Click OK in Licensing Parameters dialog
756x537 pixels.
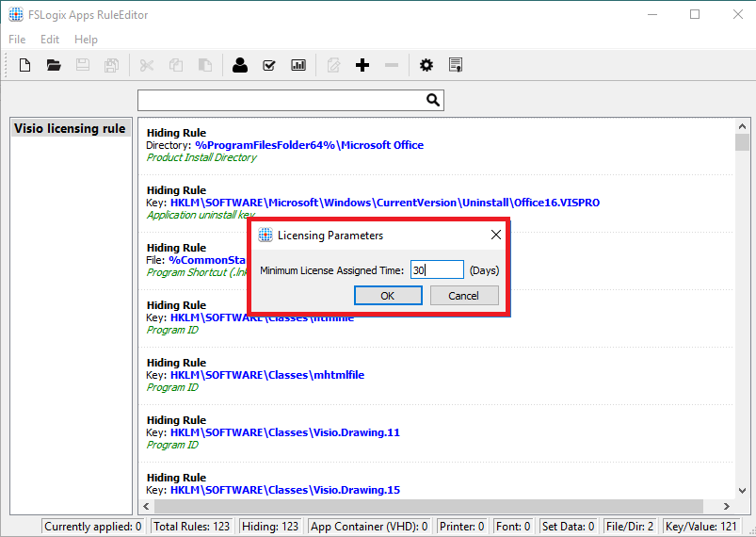tap(388, 295)
